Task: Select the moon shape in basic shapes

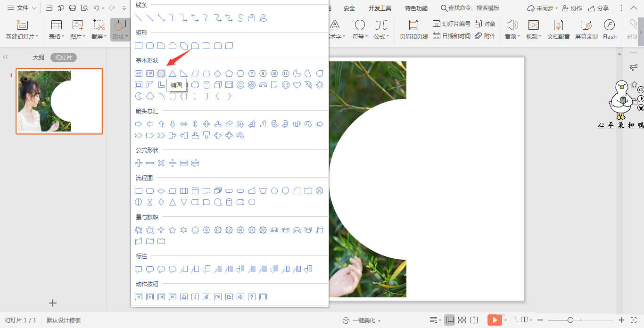Action: 139,96
